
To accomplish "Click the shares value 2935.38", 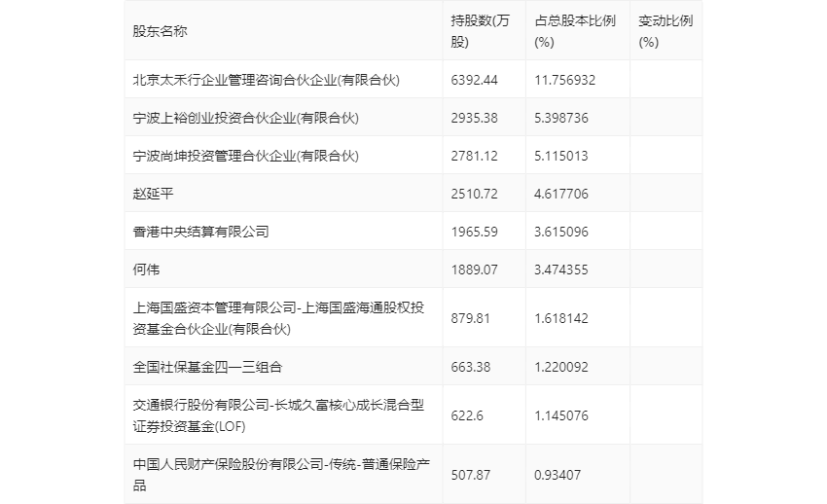I will point(474,118).
